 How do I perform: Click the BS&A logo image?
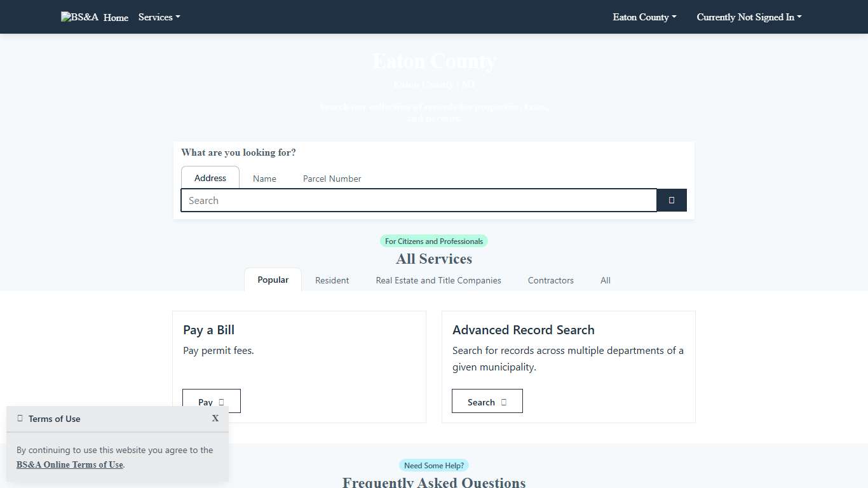click(x=79, y=17)
